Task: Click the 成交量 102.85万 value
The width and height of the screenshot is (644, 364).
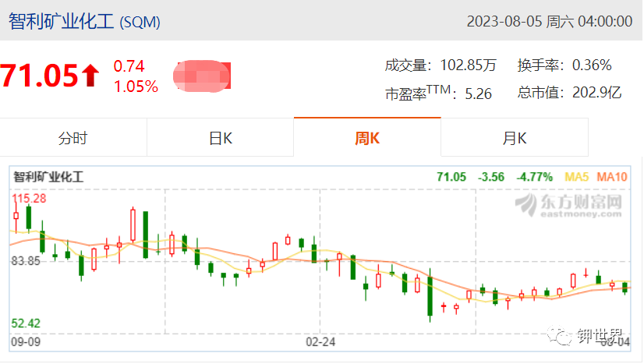Action: 469,65
